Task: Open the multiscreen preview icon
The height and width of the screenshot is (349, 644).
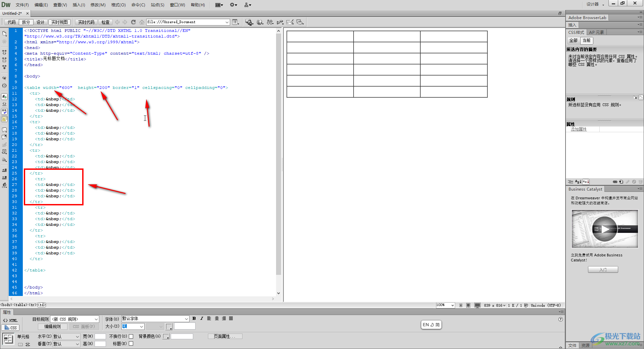Action: tap(249, 22)
